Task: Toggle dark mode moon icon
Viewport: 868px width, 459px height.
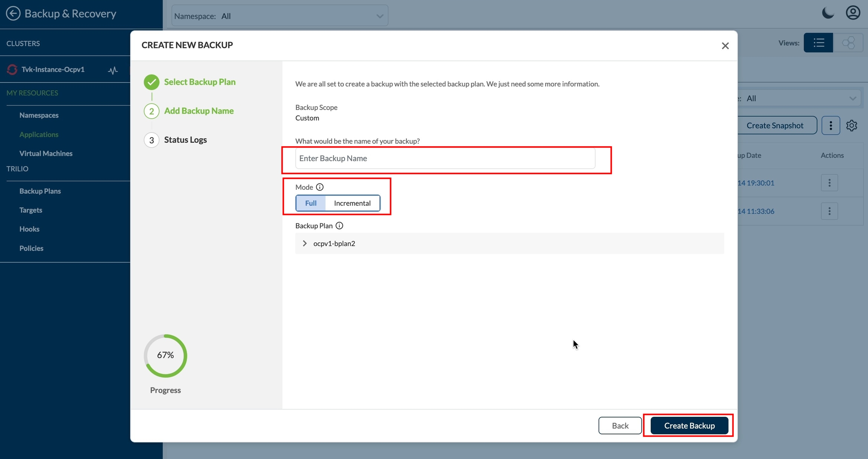Action: tap(828, 13)
